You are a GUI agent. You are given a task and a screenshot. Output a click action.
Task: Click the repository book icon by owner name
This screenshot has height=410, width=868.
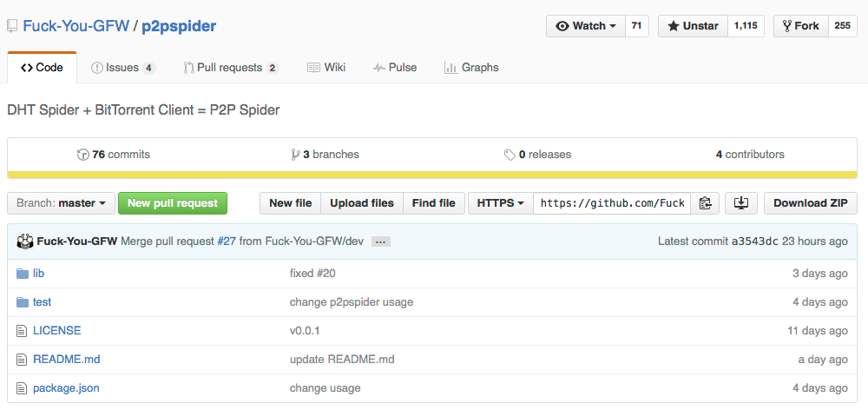[12, 26]
